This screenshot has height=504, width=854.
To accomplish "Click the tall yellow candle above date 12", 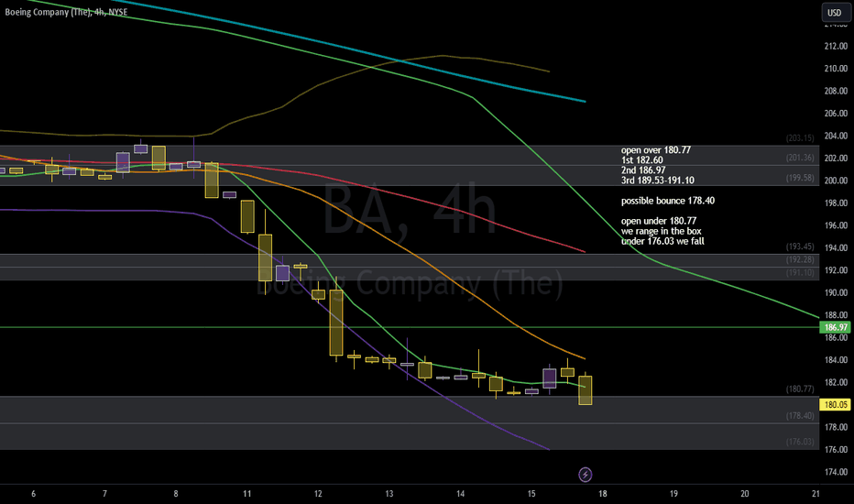I will (x=336, y=322).
